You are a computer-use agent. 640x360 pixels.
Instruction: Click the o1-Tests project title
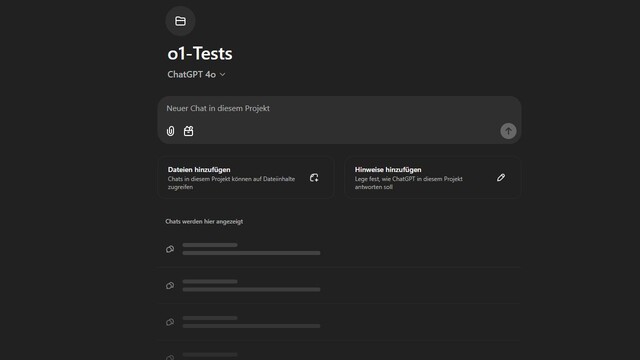tap(200, 53)
